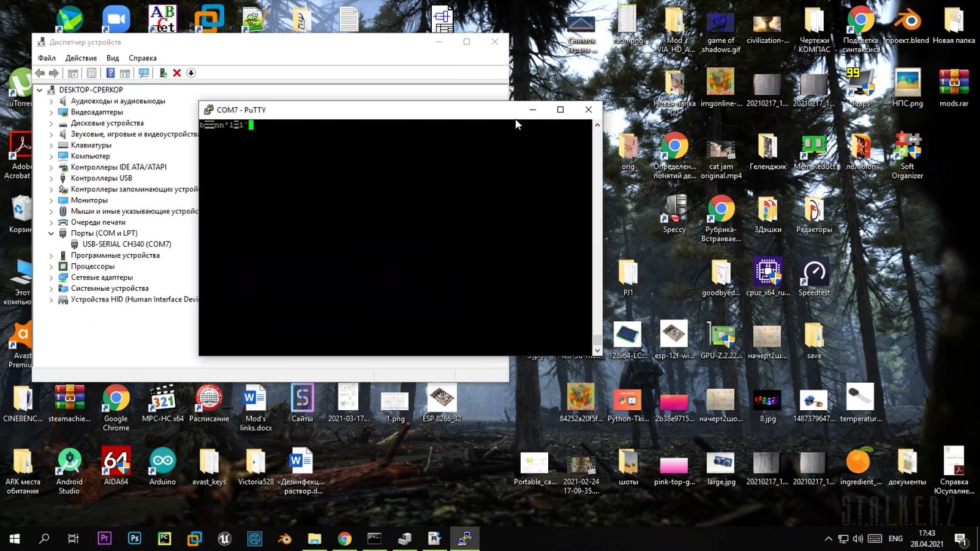Collapse the DESKTOP-CPERKOP root node
The height and width of the screenshot is (551, 980).
[x=40, y=90]
